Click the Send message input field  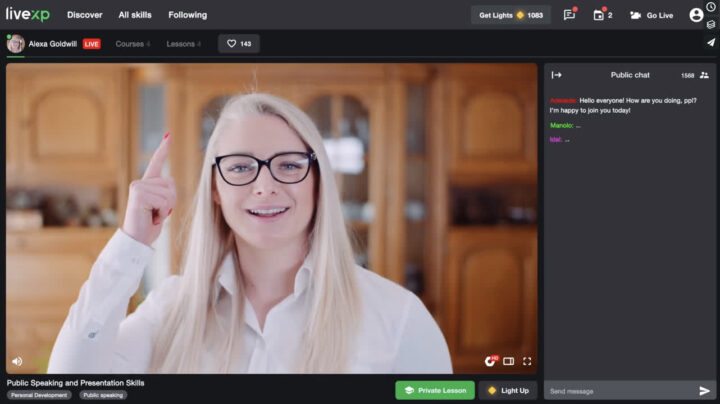coord(620,391)
